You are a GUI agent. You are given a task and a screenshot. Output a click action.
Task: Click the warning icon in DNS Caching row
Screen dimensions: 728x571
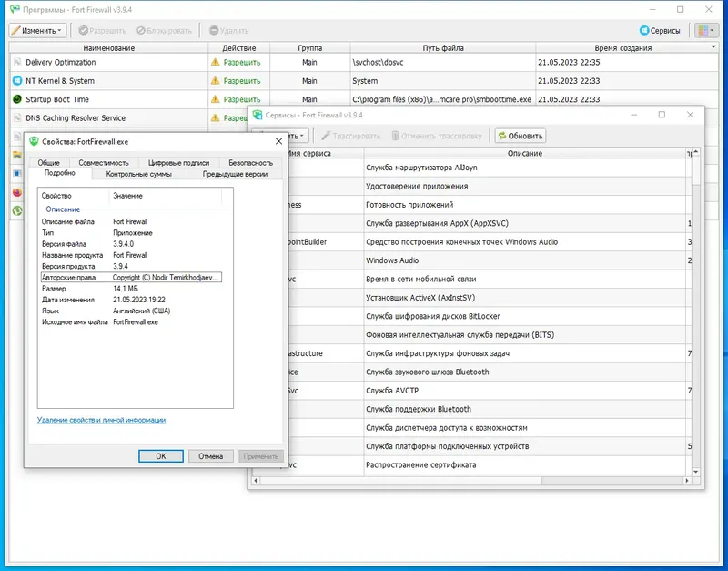tap(215, 117)
